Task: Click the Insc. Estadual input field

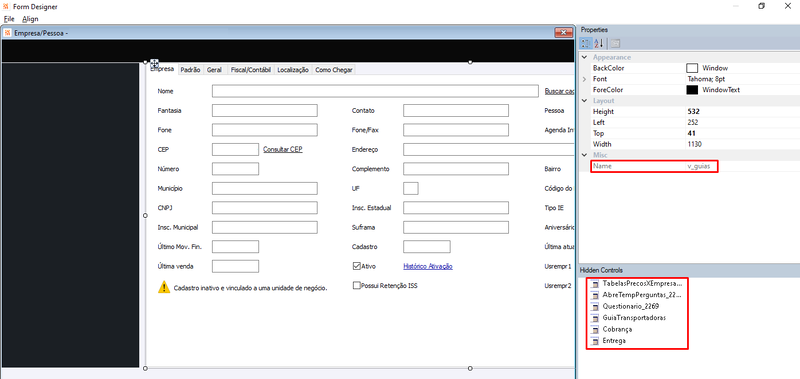Action: [456, 208]
